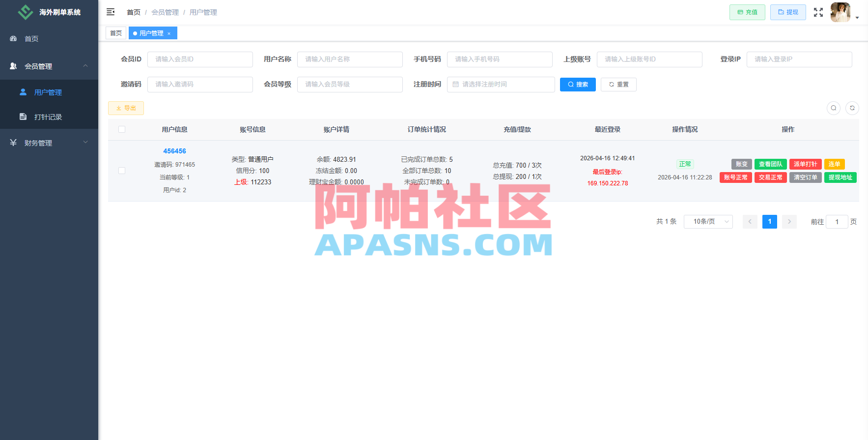Click the 交易正常 status button
This screenshot has height=440, width=868.
771,177
